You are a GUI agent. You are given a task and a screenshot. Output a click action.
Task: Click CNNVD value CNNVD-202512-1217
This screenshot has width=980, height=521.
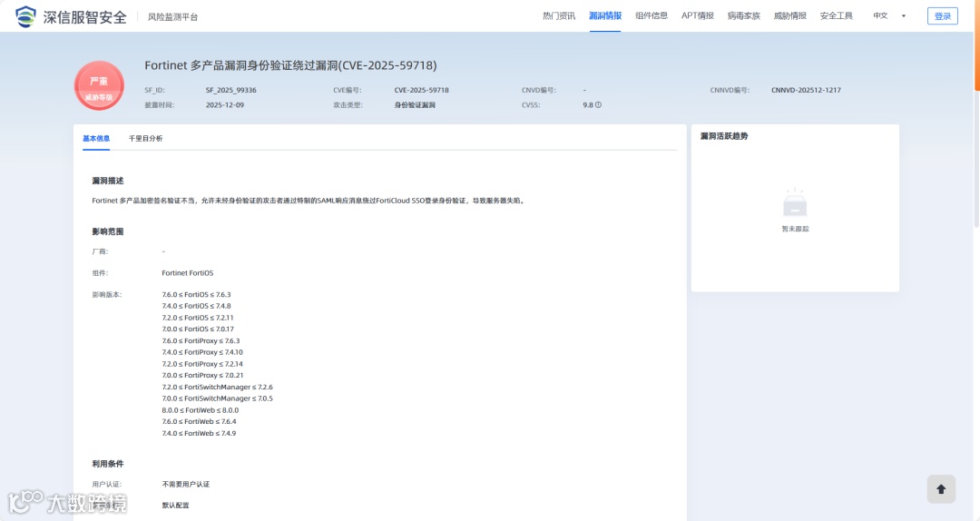(807, 90)
